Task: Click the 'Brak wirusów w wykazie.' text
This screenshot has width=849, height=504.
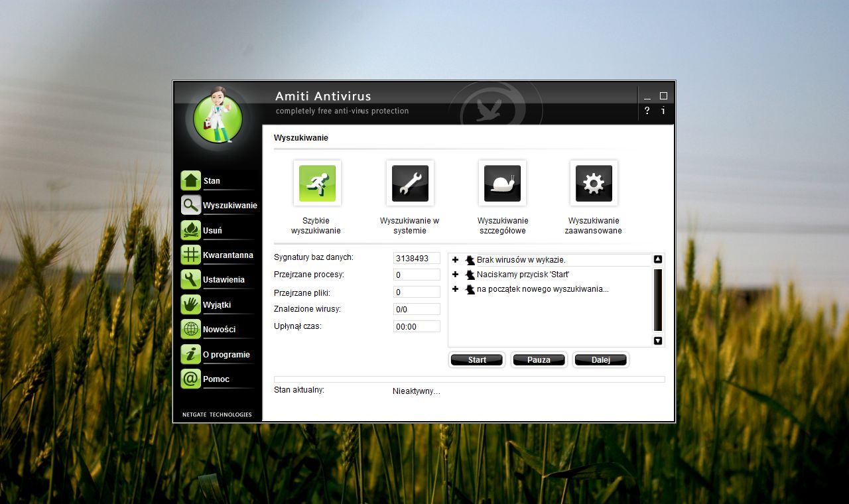Action: click(x=521, y=260)
